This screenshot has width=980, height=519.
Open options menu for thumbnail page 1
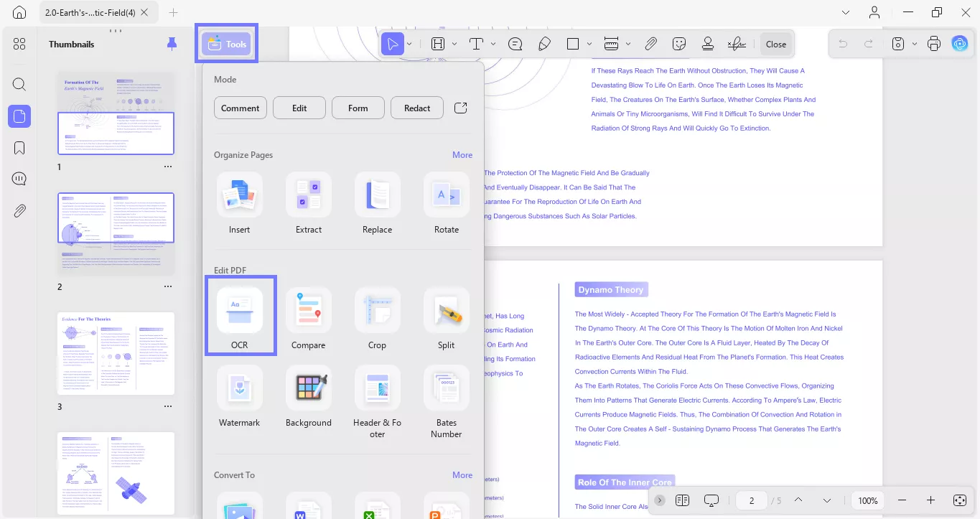(168, 167)
